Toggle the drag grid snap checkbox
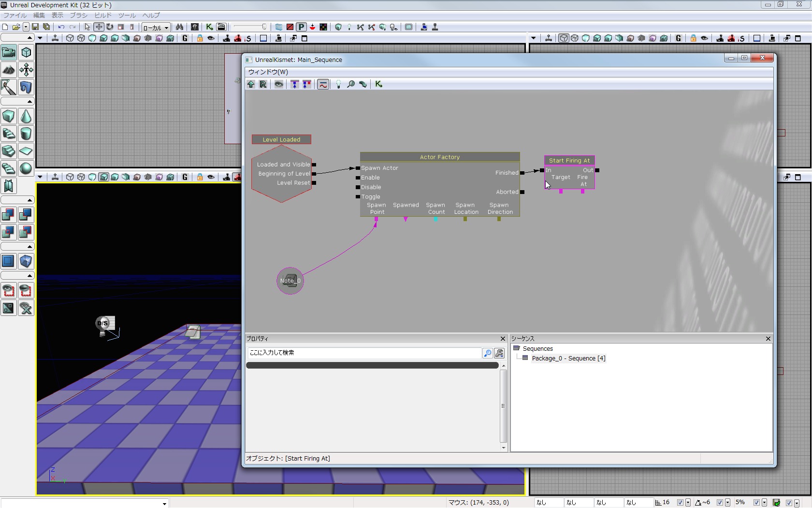The width and height of the screenshot is (812, 508). (x=680, y=503)
